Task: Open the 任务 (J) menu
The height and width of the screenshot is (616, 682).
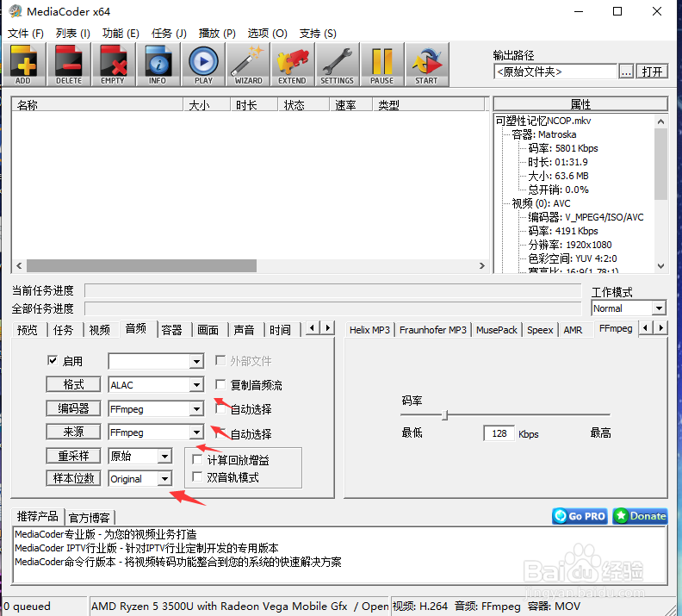Action: tap(169, 34)
